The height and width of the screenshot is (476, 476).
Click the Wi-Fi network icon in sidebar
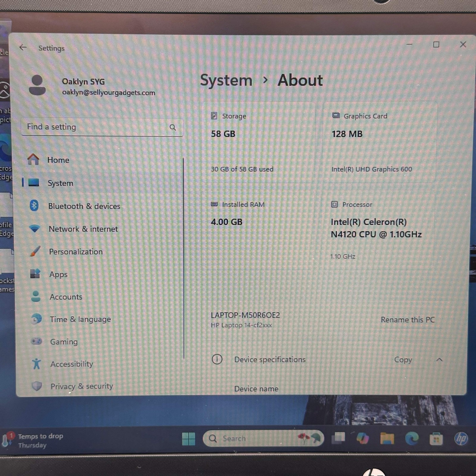(x=35, y=229)
